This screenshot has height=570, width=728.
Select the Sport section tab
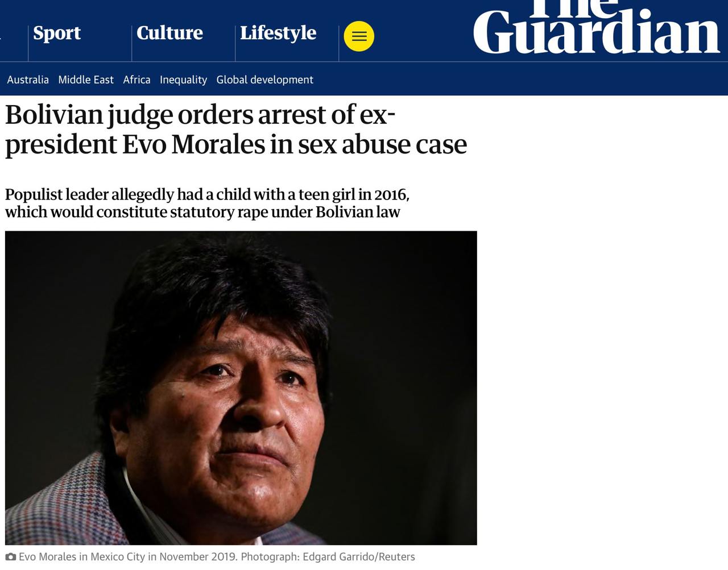57,33
